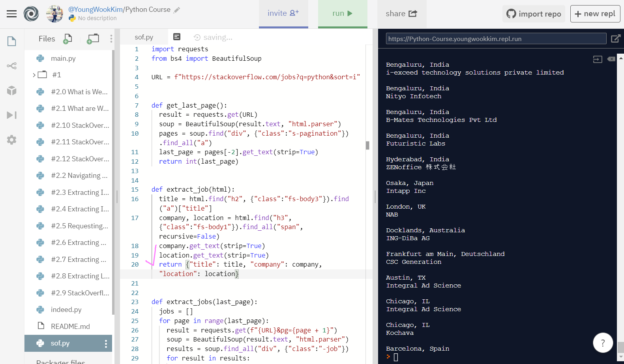
Task: Click the editor vertical scrollbar thumb
Action: tap(367, 146)
